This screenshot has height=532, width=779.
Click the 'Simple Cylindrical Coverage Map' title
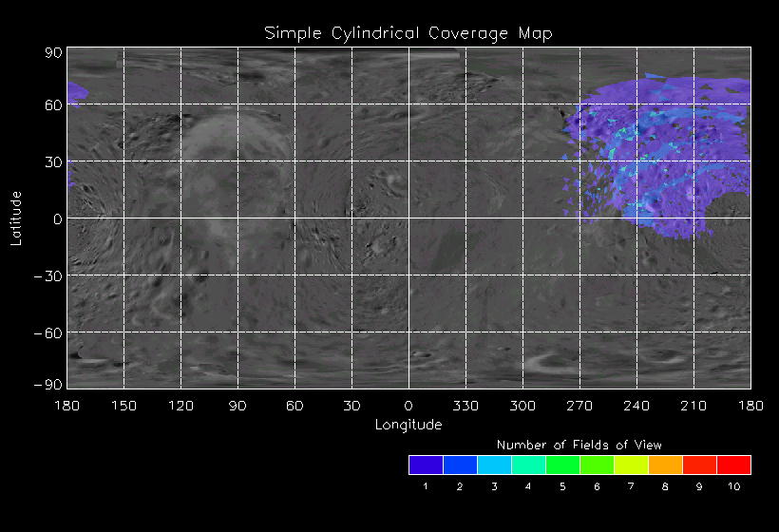pos(408,34)
